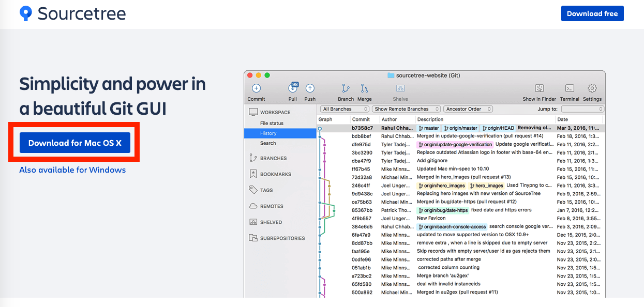Select commit dfe975d

coord(461,144)
